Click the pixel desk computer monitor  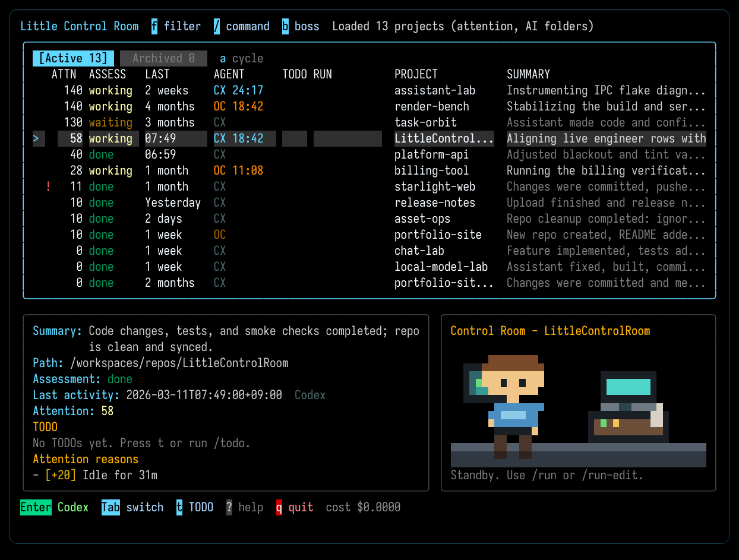pyautogui.click(x=629, y=388)
